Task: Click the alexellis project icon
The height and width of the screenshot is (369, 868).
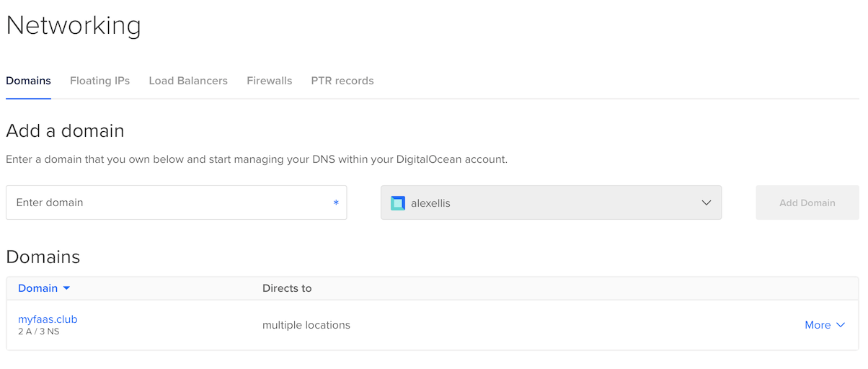Action: coord(398,203)
